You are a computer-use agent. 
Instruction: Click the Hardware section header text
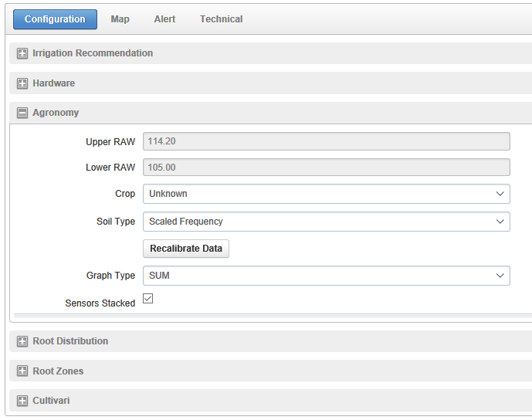pyautogui.click(x=53, y=83)
